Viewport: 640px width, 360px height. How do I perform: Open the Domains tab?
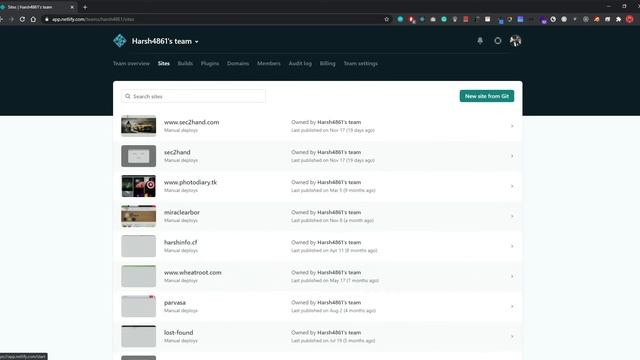(238, 64)
